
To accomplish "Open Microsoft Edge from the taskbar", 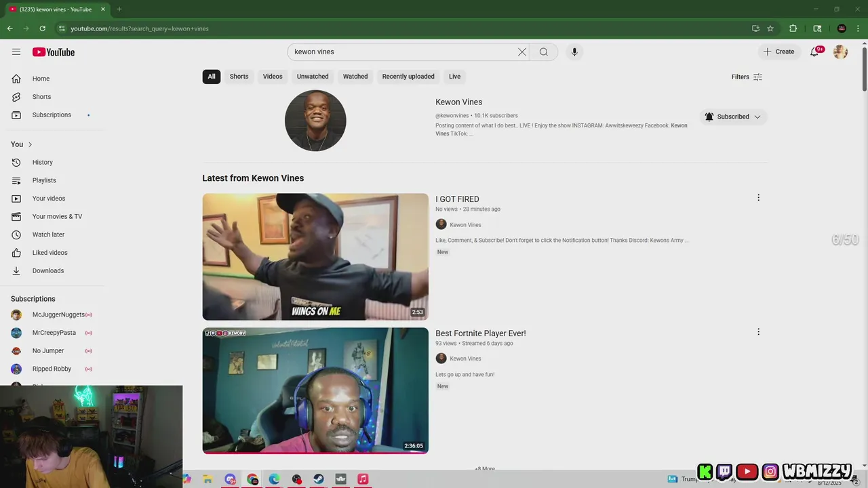I will 274,479.
